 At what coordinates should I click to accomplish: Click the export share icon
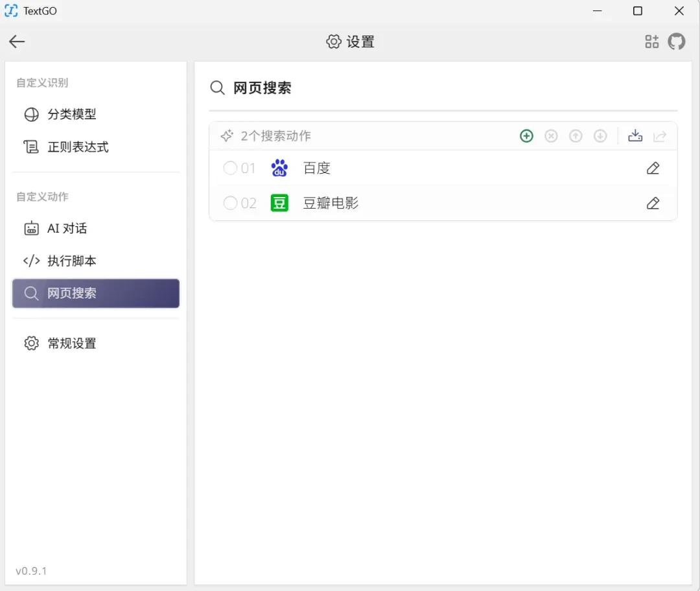[659, 135]
